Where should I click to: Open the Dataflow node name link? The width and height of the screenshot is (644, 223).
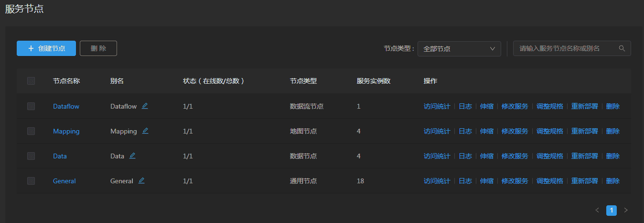(x=66, y=106)
